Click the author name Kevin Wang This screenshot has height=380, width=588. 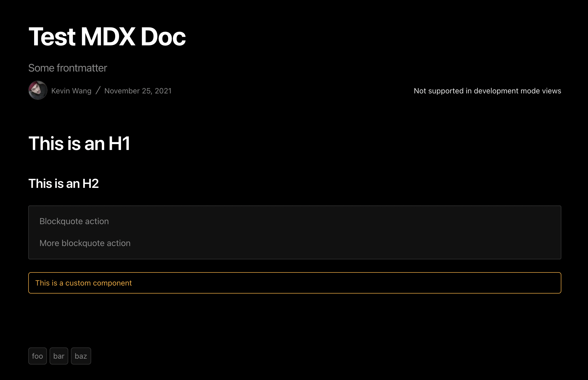pyautogui.click(x=71, y=91)
